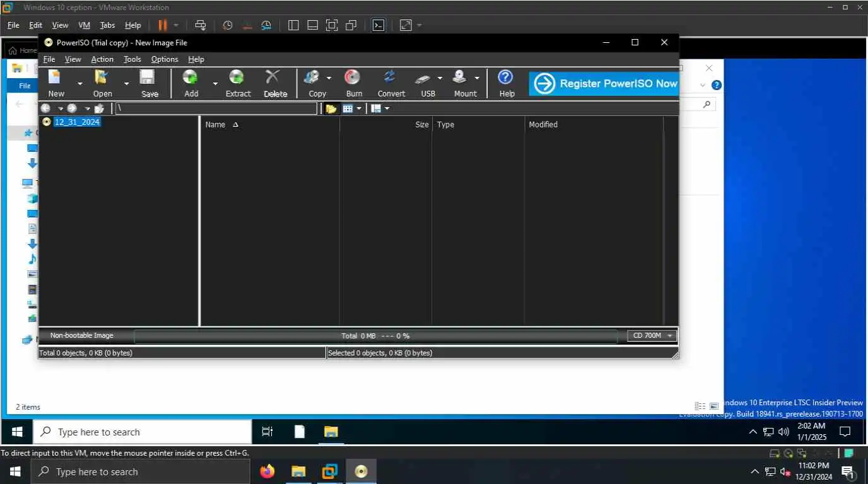The height and width of the screenshot is (484, 868).
Task: Click the Mount virtual drive icon
Action: point(460,77)
